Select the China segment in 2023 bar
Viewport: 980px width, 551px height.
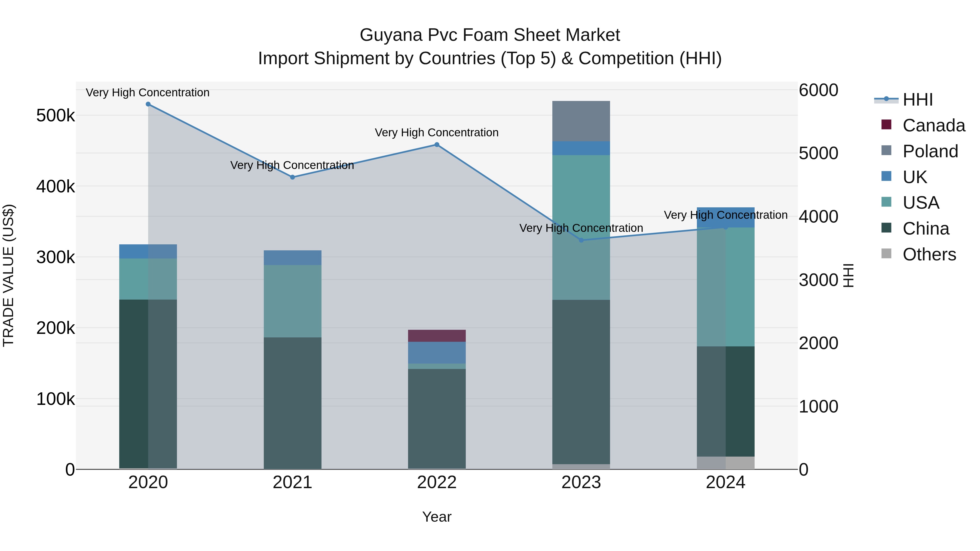(581, 382)
